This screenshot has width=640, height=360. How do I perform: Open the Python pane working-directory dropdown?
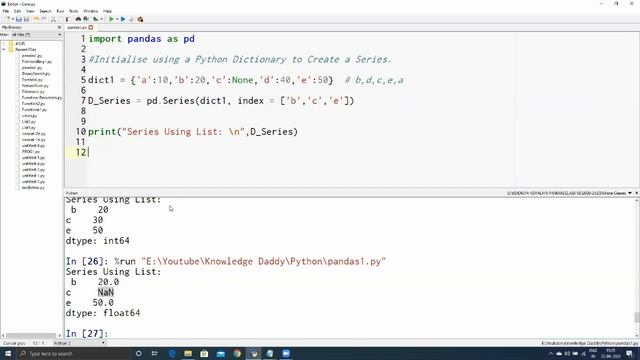pos(630,193)
